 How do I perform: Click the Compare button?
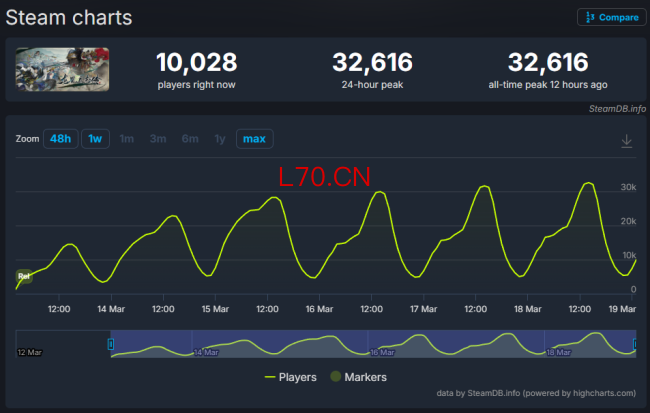point(612,17)
